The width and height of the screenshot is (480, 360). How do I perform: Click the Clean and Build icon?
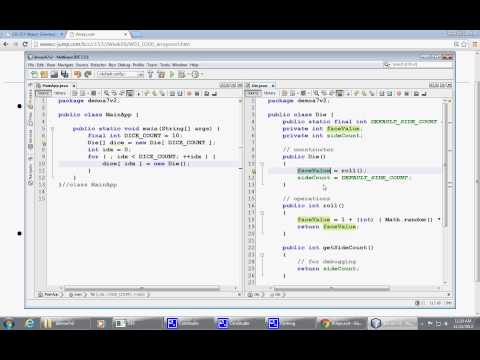(161, 74)
